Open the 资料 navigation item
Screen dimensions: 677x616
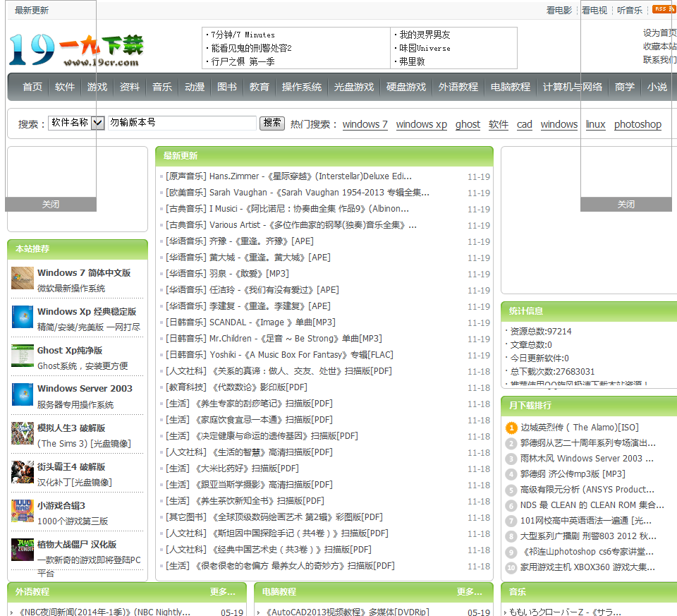pos(130,87)
